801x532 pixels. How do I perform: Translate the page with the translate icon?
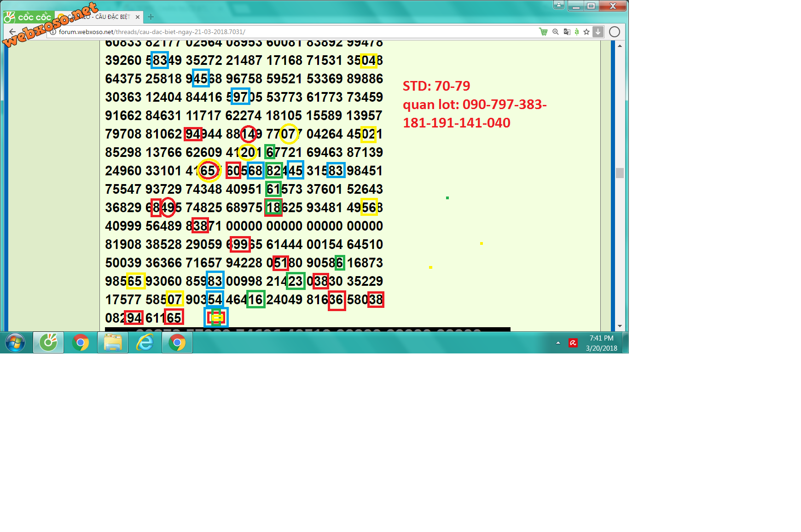[x=567, y=32]
